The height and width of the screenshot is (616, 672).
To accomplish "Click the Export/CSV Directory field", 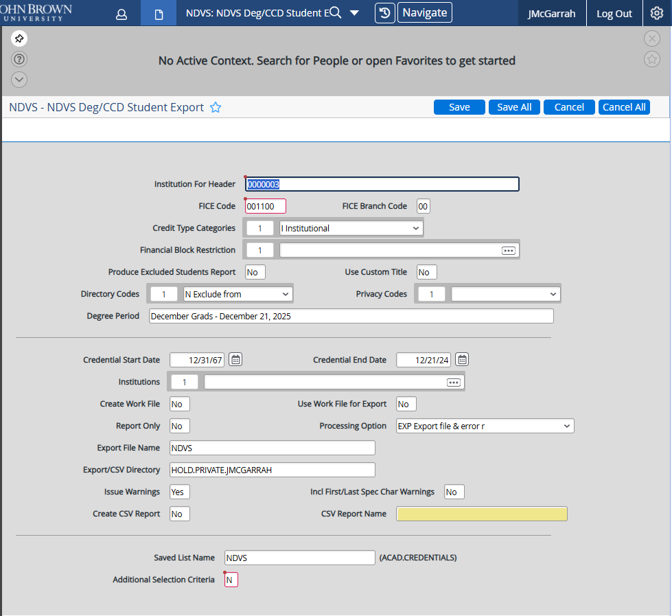I will coord(272,470).
